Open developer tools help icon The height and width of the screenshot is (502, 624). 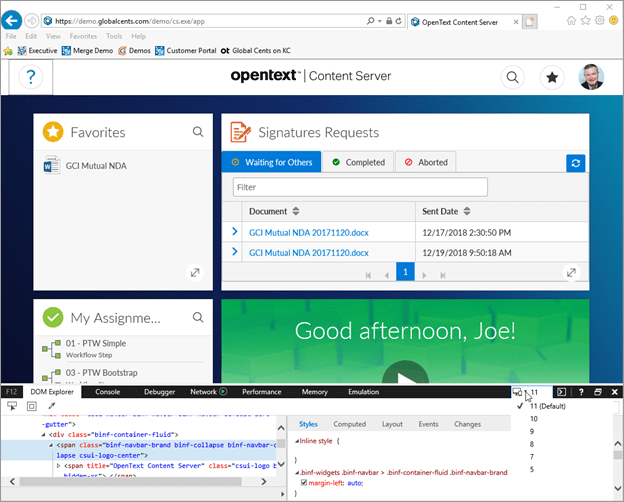[581, 392]
